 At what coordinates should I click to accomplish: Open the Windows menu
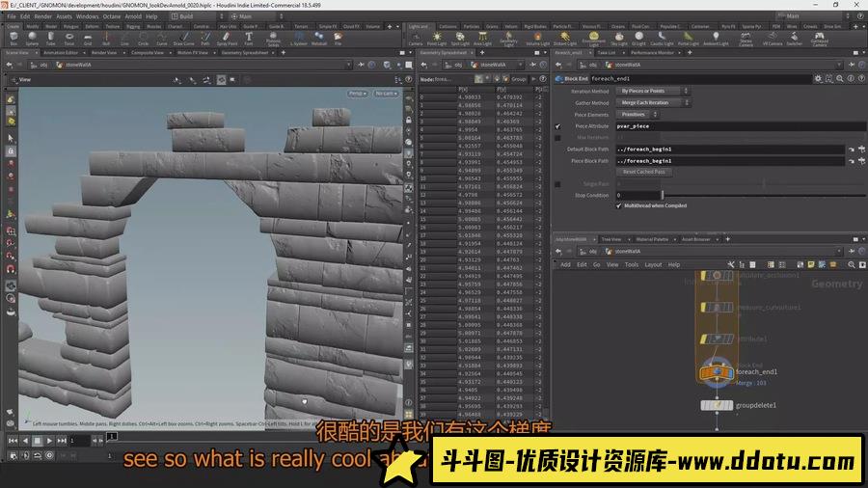87,16
